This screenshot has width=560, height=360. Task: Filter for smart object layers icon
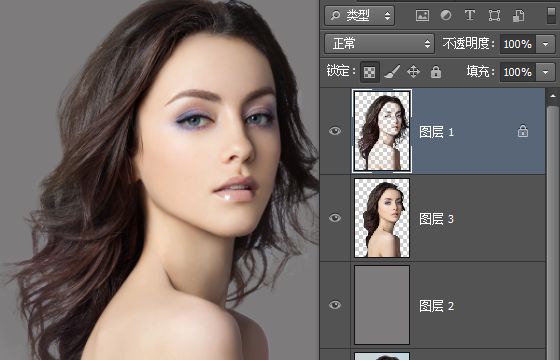click(519, 15)
